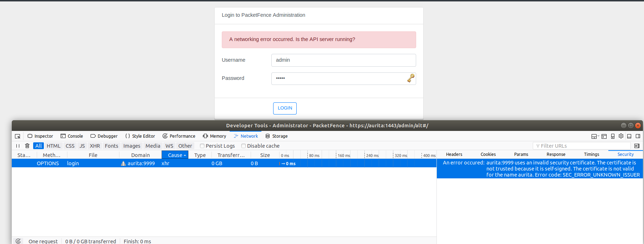Filter requests by Images
Viewport: 644px width, 244px height.
point(132,146)
